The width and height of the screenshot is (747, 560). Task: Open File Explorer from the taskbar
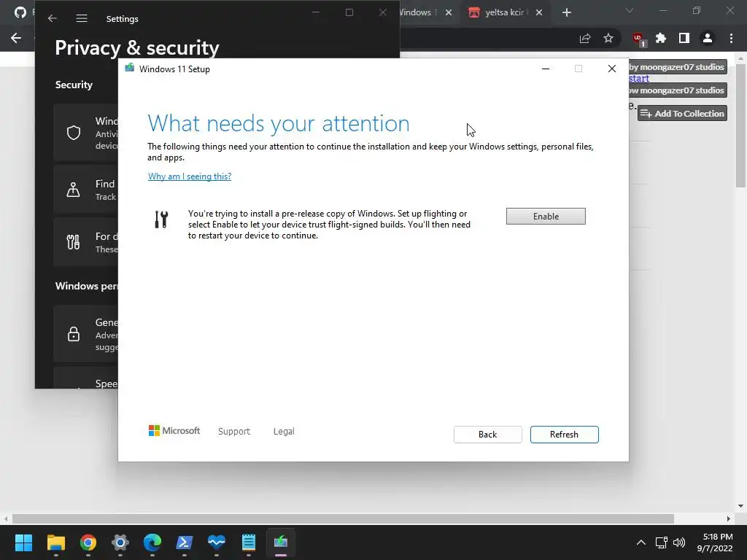[55, 542]
